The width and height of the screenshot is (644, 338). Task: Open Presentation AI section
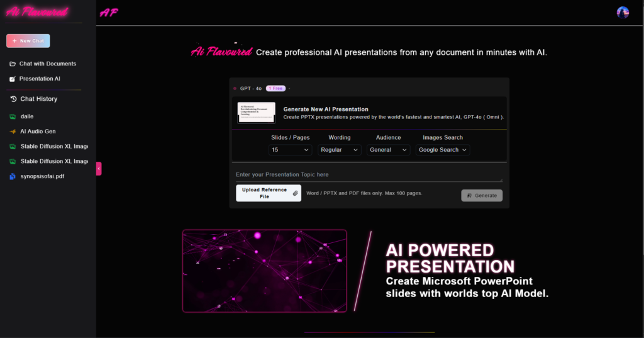[x=40, y=79]
